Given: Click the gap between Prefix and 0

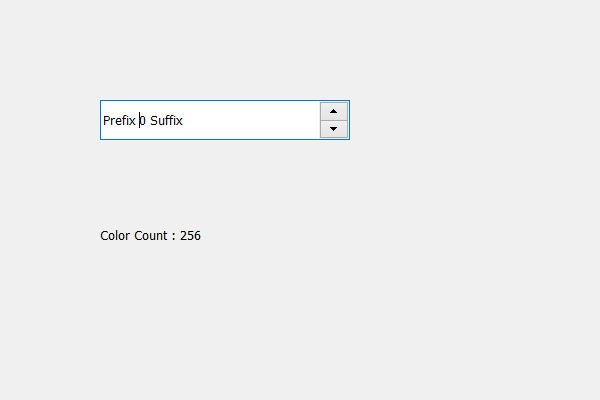Looking at the screenshot, I should pos(137,121).
